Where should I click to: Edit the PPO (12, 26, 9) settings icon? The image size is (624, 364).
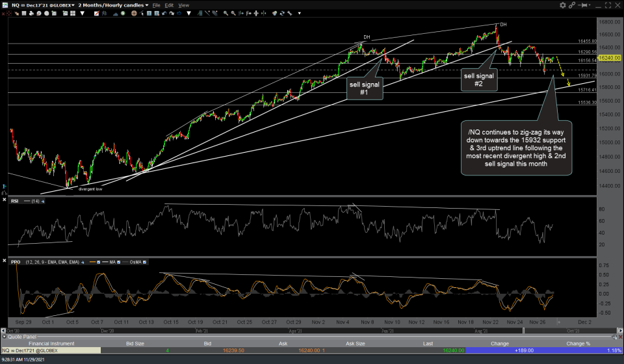[x=83, y=262]
